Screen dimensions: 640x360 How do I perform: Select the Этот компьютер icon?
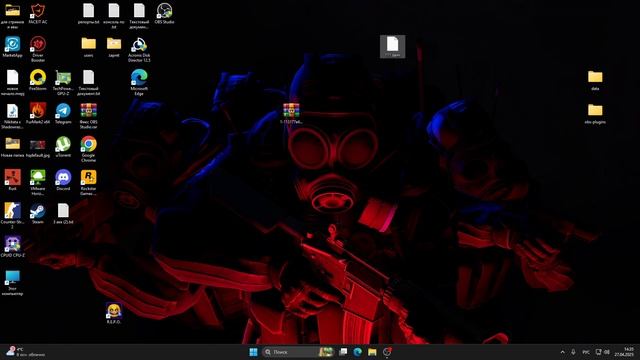[12, 283]
